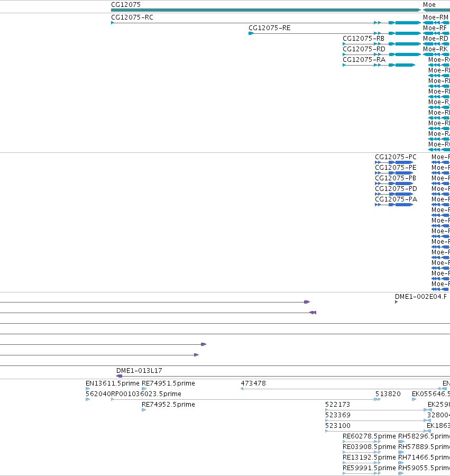Select transcript CG12075-RB

(363, 39)
